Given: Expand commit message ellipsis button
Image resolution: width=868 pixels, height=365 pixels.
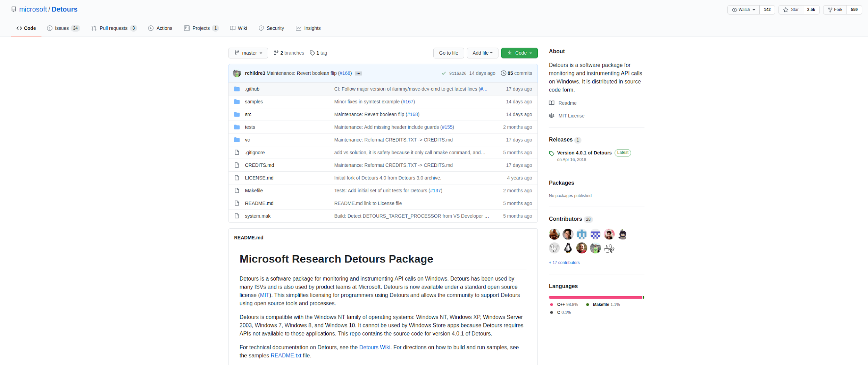Looking at the screenshot, I should click(x=358, y=73).
